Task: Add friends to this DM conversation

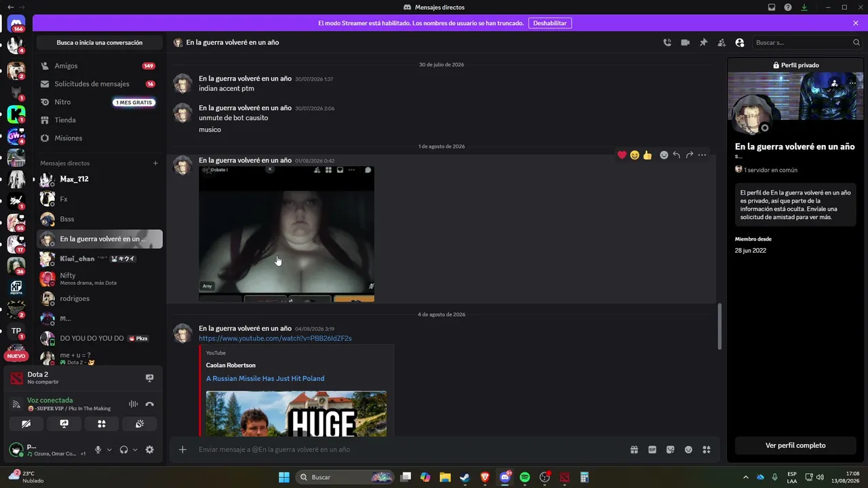Action: coord(722,43)
